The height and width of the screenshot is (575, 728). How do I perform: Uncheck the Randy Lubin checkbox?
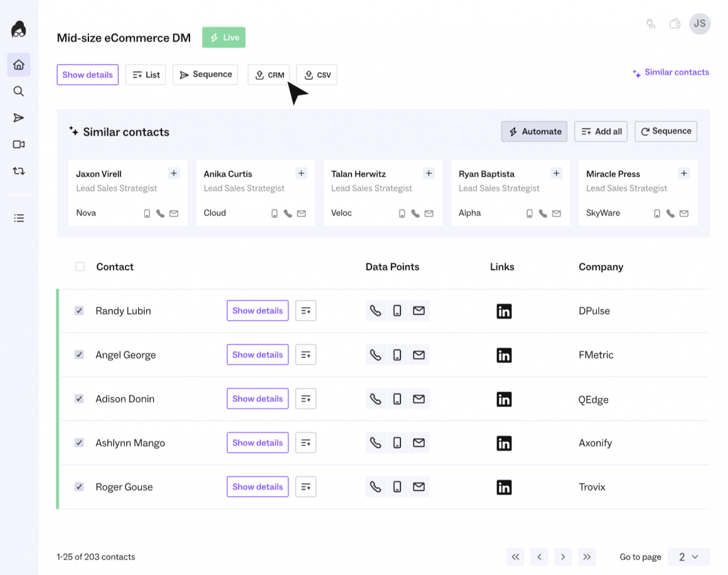80,311
